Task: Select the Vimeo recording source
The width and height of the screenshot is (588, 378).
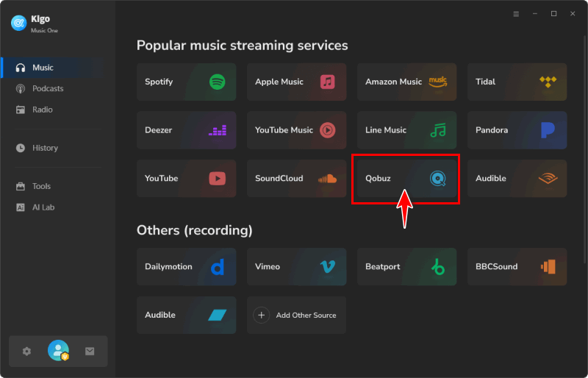Action: (297, 266)
